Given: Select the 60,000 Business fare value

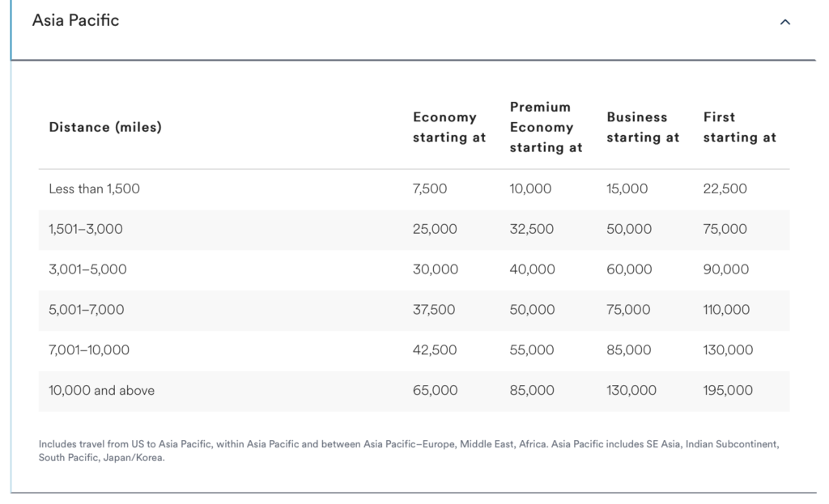Looking at the screenshot, I should (x=628, y=269).
